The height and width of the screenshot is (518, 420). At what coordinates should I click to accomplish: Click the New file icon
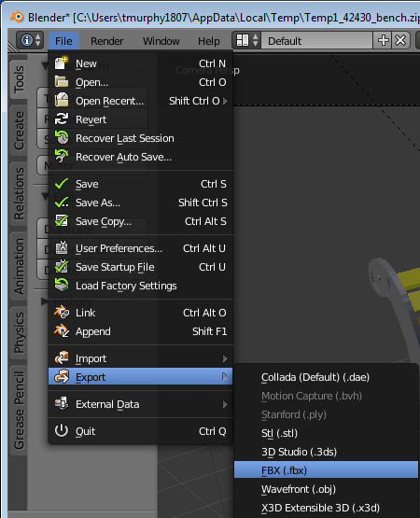(61, 63)
